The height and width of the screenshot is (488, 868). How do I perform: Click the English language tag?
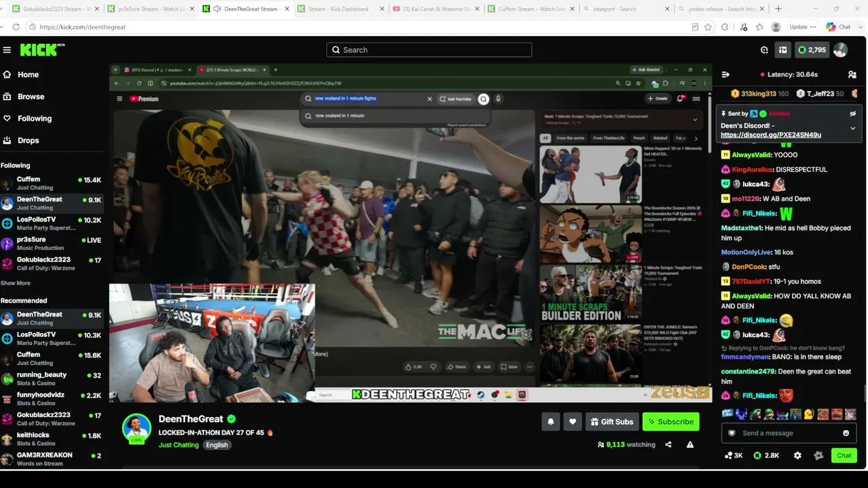coord(217,445)
